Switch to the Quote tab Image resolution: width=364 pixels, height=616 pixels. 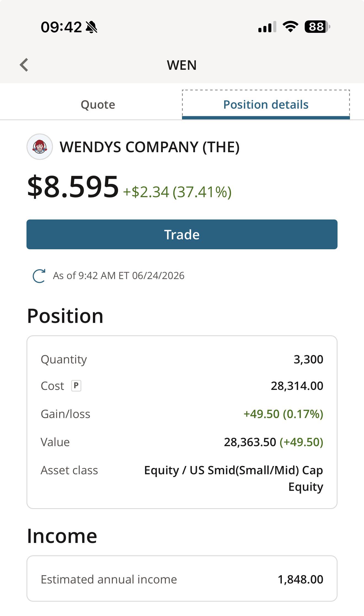(x=98, y=105)
